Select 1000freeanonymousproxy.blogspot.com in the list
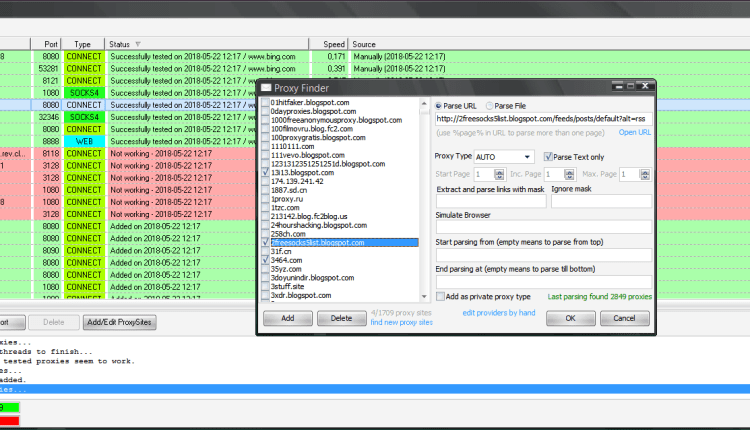750x430 pixels. coord(336,120)
